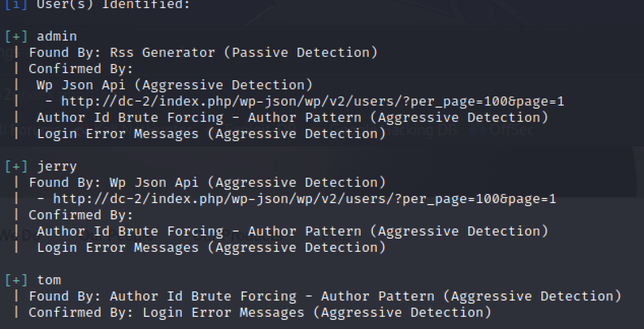The width and height of the screenshot is (644, 329).
Task: Click tom's "Found By: Author Id Brute Forcing" line
Action: tap(325, 296)
